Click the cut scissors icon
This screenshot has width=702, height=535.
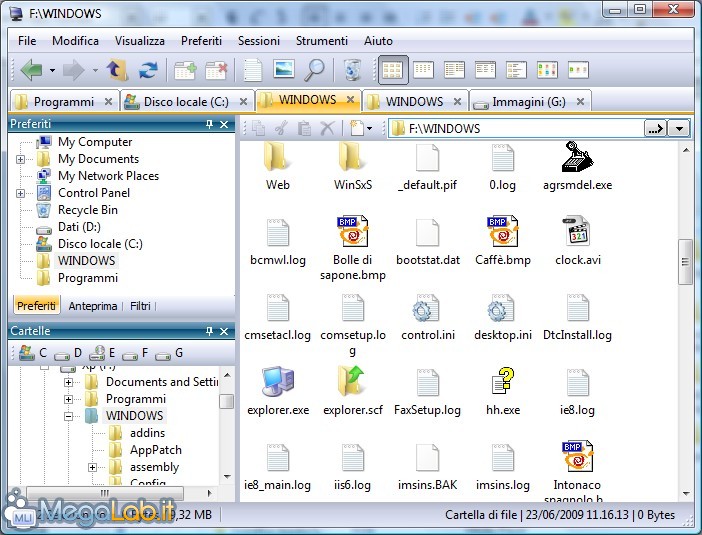pos(281,128)
